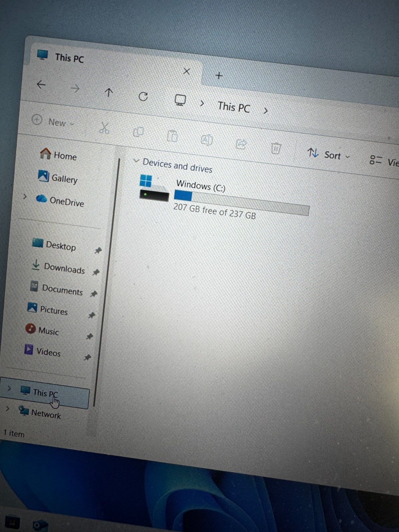Collapse the Devices and drives group
Image resolution: width=399 pixels, height=532 pixels.
136,161
